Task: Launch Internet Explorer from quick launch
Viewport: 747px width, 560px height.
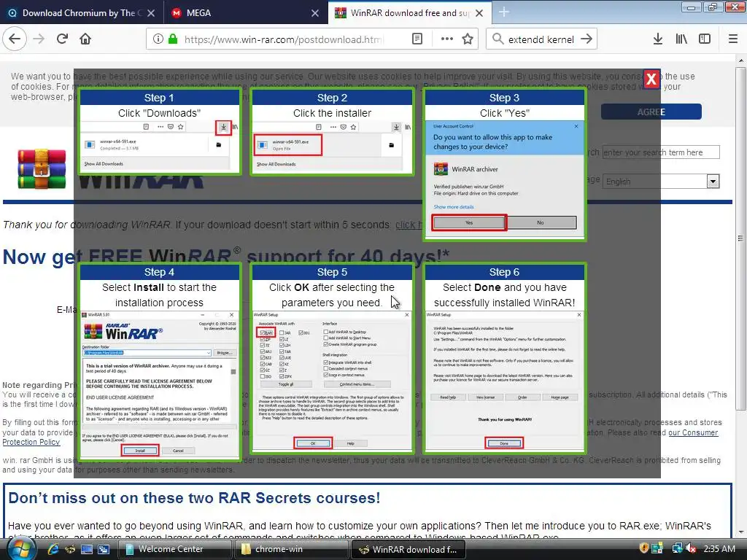Action: (53, 549)
